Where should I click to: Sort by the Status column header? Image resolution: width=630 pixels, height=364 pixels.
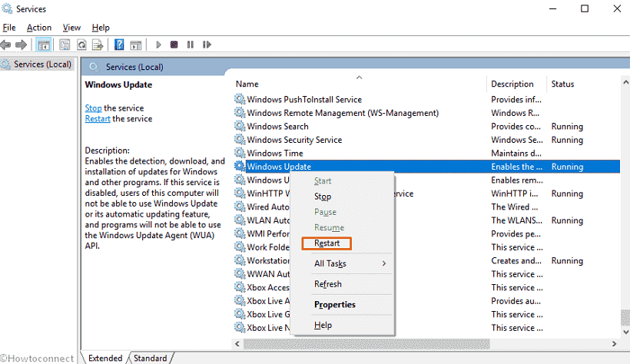[x=583, y=84]
